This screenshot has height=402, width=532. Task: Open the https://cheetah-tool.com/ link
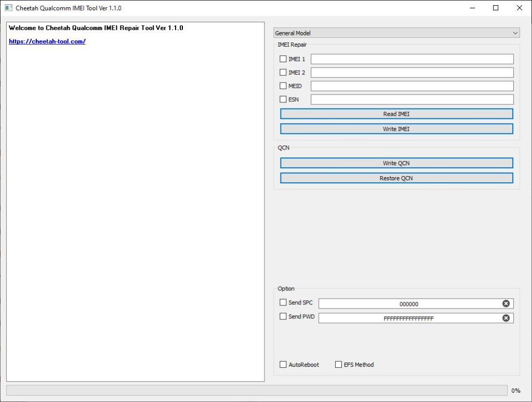[47, 41]
